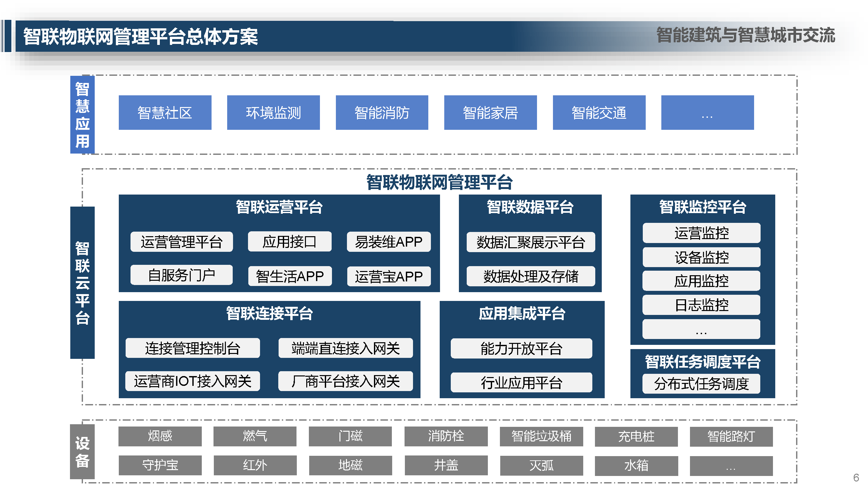Click the 烟感 device box
The width and height of the screenshot is (868, 488).
(160, 436)
